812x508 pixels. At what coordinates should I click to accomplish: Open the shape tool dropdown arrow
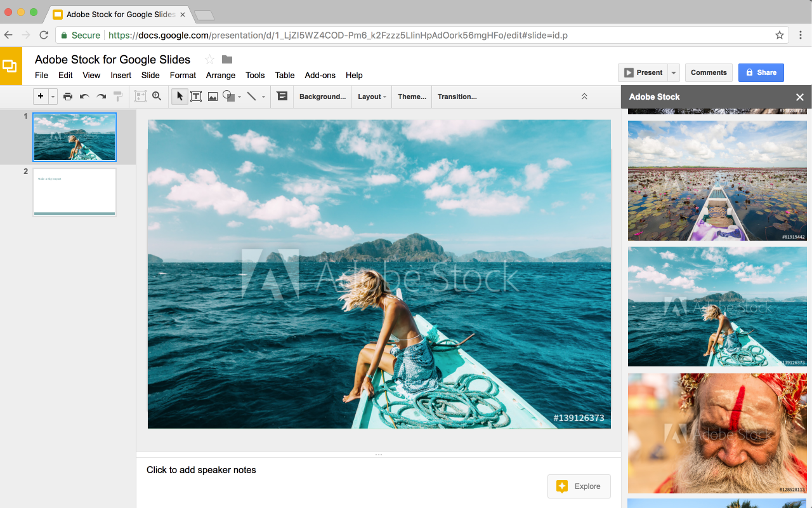pos(239,97)
